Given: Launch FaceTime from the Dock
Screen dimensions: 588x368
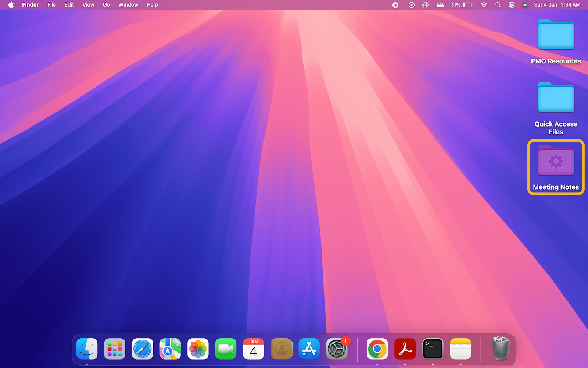Looking at the screenshot, I should click(226, 348).
